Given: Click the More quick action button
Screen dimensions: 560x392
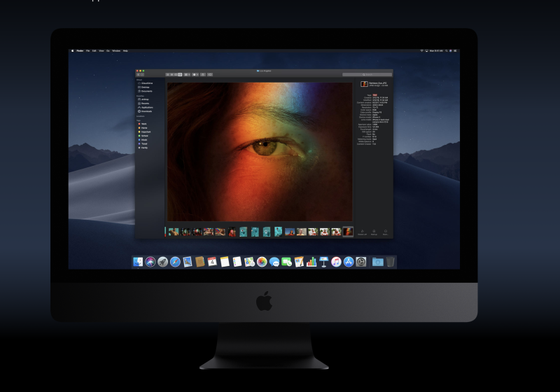Looking at the screenshot, I should 386,232.
